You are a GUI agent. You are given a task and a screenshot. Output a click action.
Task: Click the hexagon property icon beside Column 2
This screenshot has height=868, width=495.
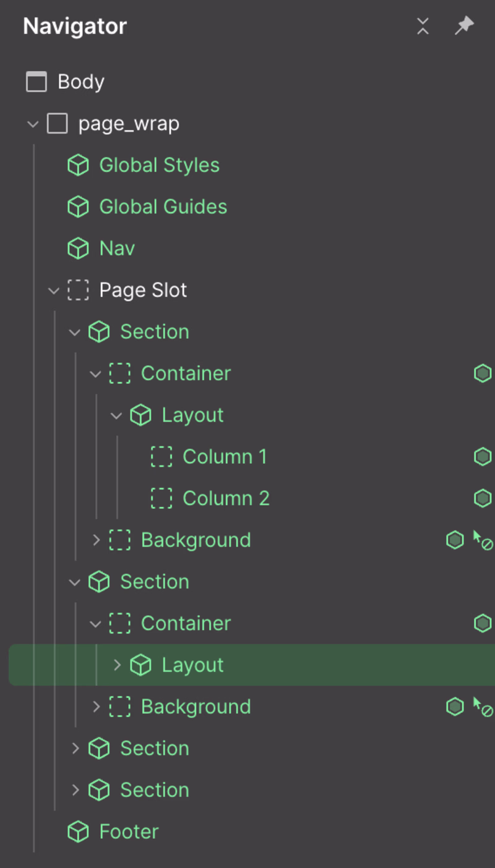[x=483, y=498]
